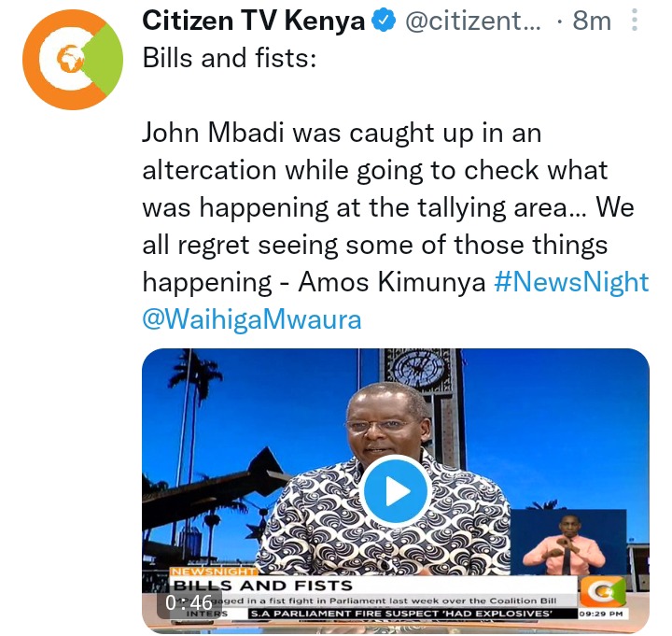Click the Citizen TV Kenya display name
The image size is (672, 636).
253,21
